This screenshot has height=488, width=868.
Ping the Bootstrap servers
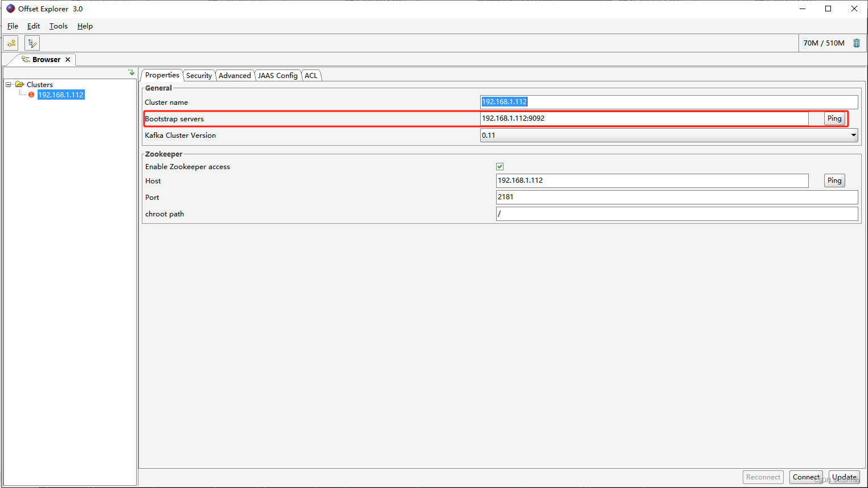tap(834, 118)
